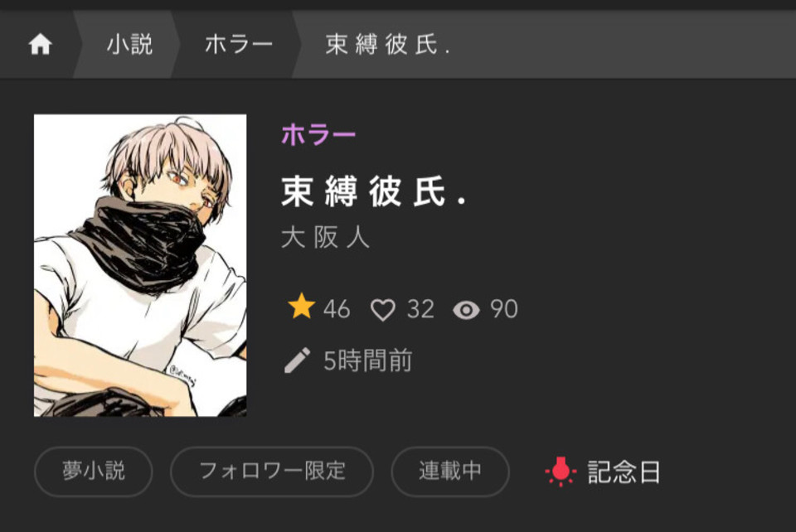Open the 小説 breadcrumb
Viewport: 796px width, 532px height.
point(129,44)
